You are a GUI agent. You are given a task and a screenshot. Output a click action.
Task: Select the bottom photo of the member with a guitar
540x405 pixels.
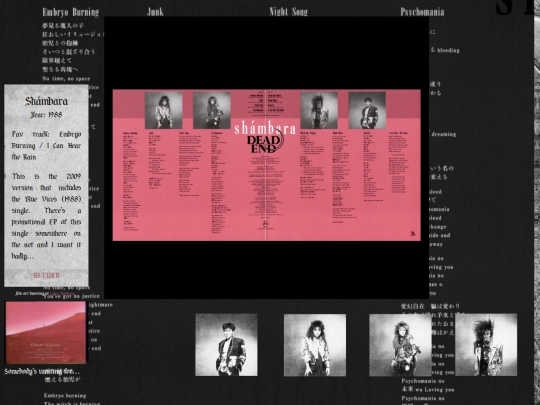point(400,345)
